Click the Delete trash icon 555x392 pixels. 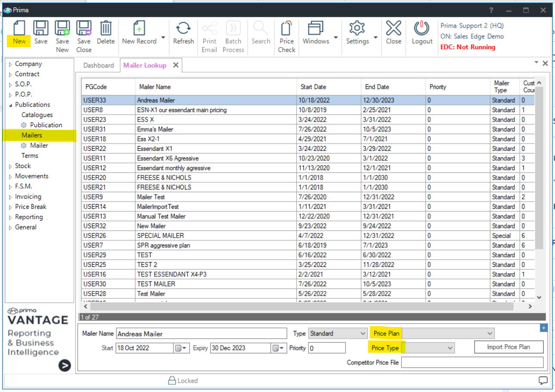(105, 28)
